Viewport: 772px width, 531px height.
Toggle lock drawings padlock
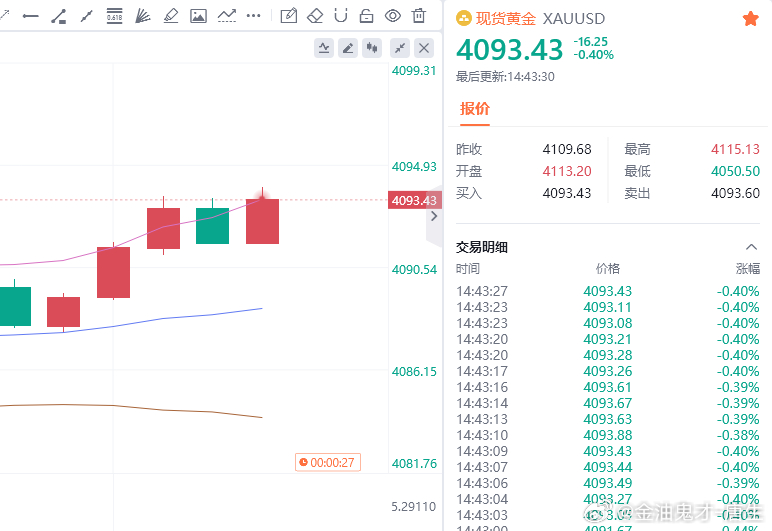(366, 16)
